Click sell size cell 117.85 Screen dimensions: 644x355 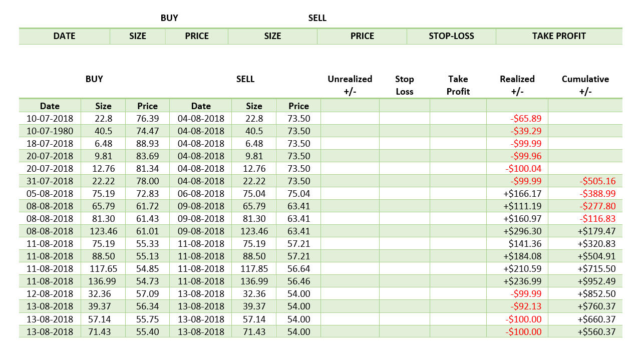point(254,269)
